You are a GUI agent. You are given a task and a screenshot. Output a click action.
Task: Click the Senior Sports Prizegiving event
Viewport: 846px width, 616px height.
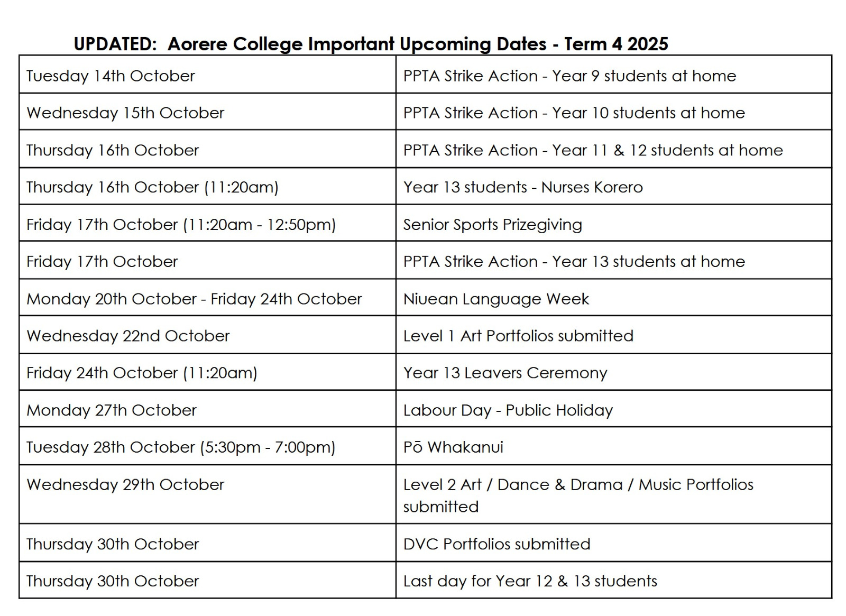492,225
